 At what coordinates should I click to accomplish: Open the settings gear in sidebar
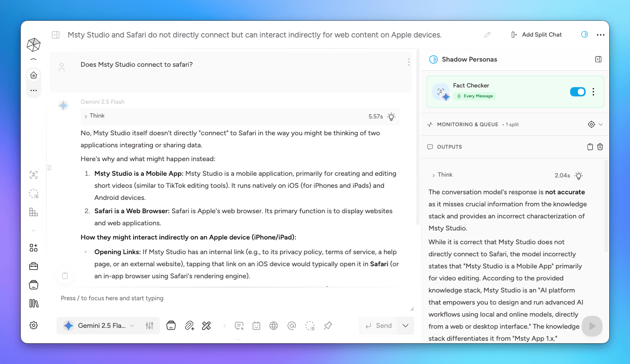tap(34, 325)
